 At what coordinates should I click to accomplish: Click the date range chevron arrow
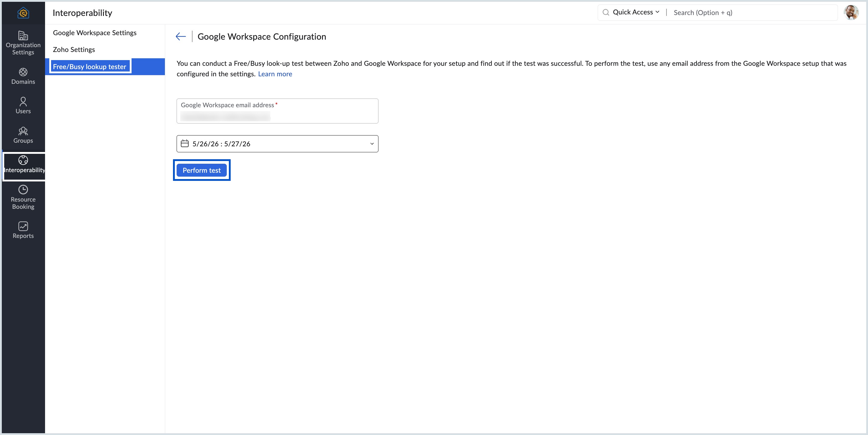coord(372,144)
